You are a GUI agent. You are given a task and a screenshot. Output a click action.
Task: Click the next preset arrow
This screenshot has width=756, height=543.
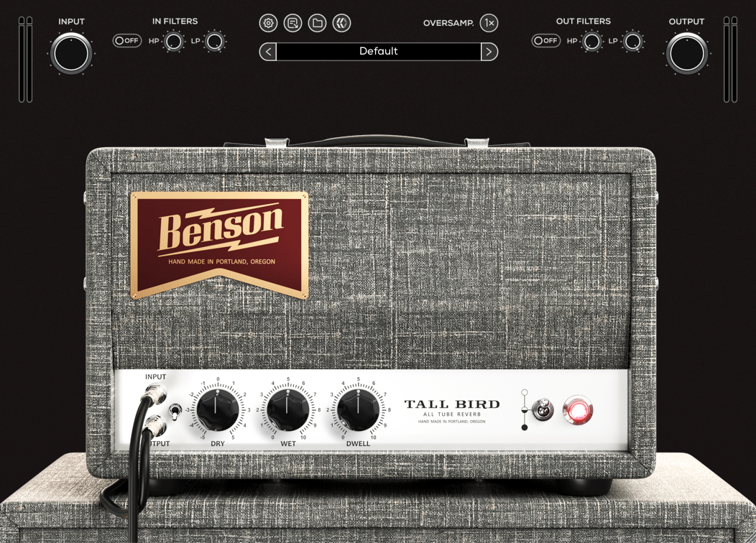point(489,52)
